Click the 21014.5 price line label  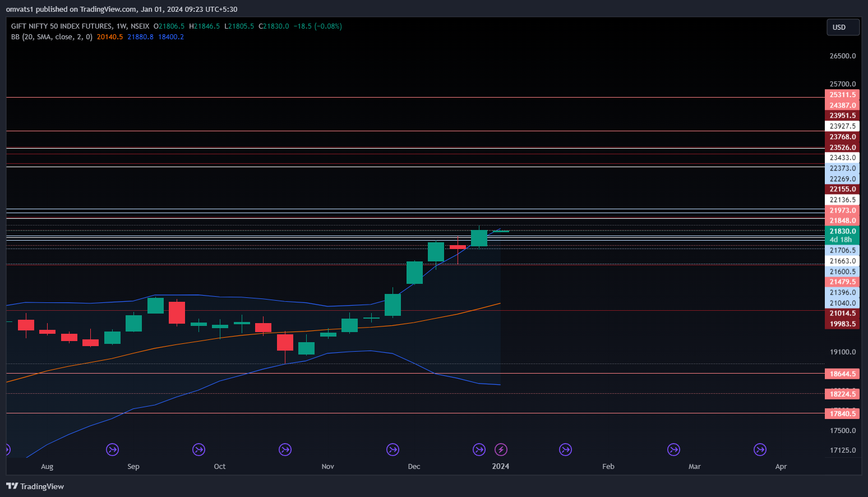(x=842, y=313)
